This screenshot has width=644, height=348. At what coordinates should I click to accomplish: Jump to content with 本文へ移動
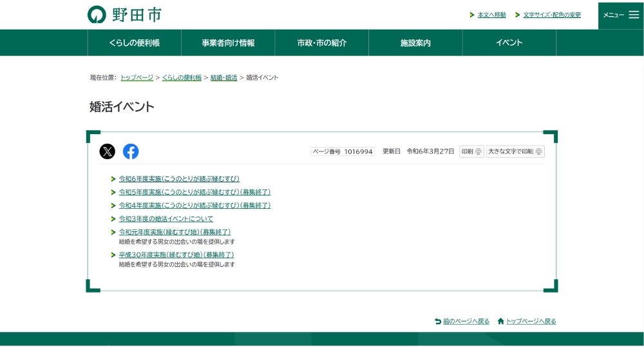pos(491,15)
